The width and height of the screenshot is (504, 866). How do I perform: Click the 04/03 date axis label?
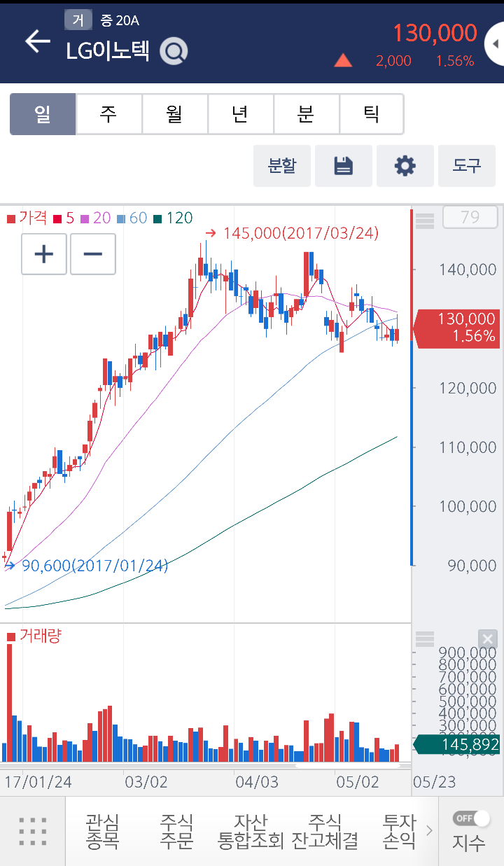pos(256,782)
